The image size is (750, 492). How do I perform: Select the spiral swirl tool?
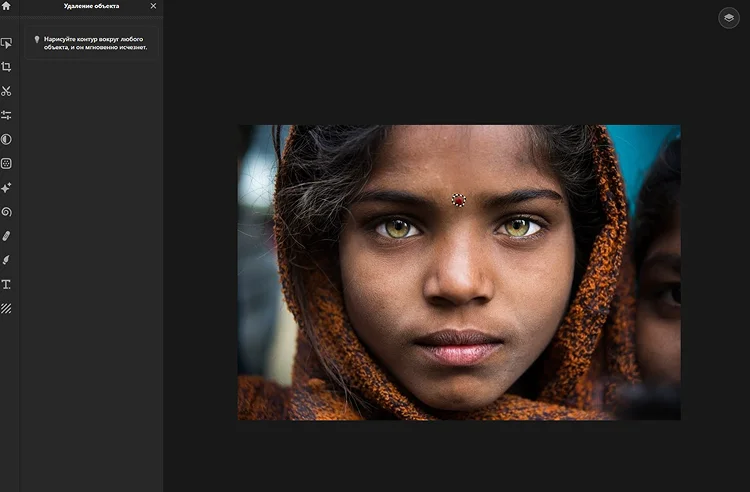click(x=6, y=212)
